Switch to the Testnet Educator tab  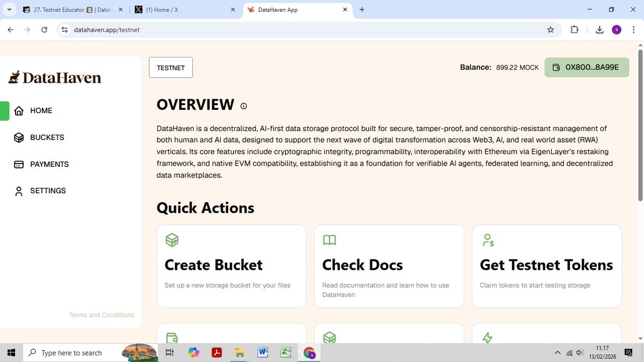[x=73, y=10]
